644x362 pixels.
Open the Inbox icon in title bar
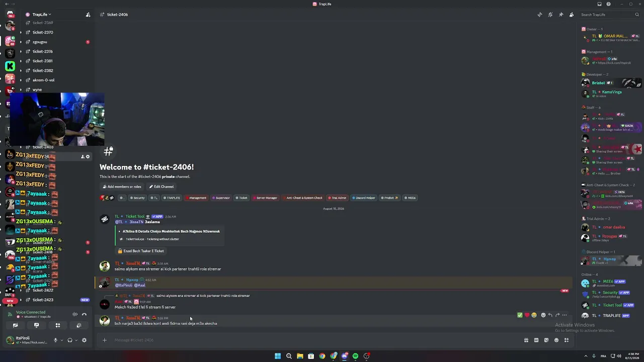(599, 4)
